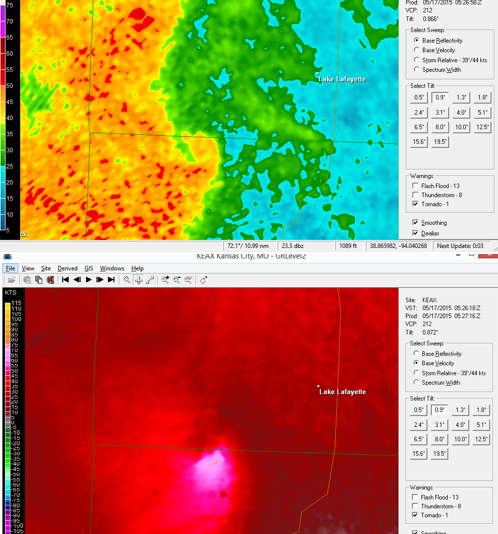Open the GIS menu
Image resolution: width=498 pixels, height=534 pixels.
(x=89, y=268)
